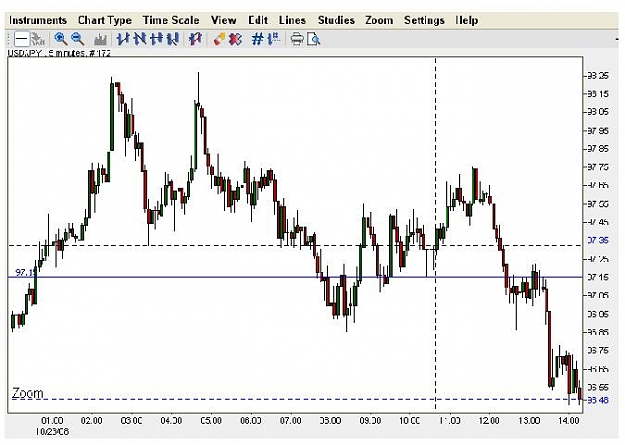Click the bars with dotted grid icon
Image resolution: width=625 pixels, height=445 pixels.
pyautogui.click(x=274, y=39)
